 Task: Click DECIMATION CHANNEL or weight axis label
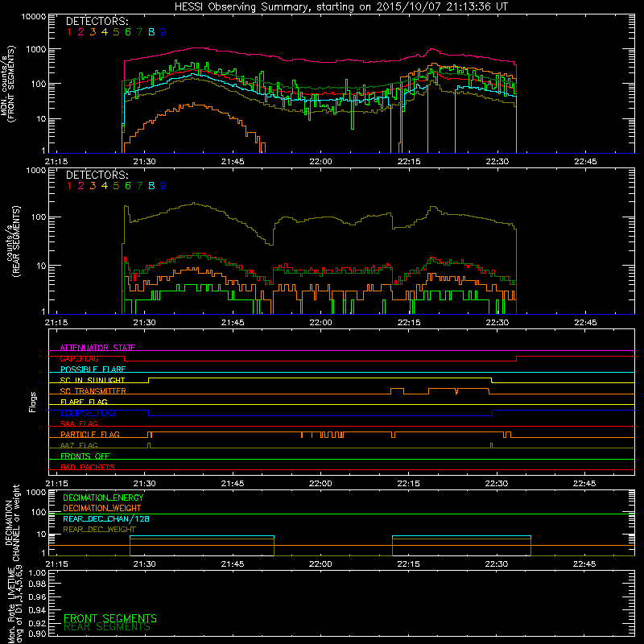12,522
